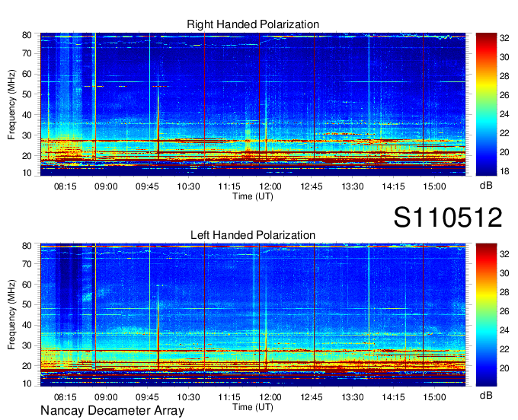Click the 11:15 time tick on the Right Handed plot
This screenshot has height=420, width=518.
point(229,186)
